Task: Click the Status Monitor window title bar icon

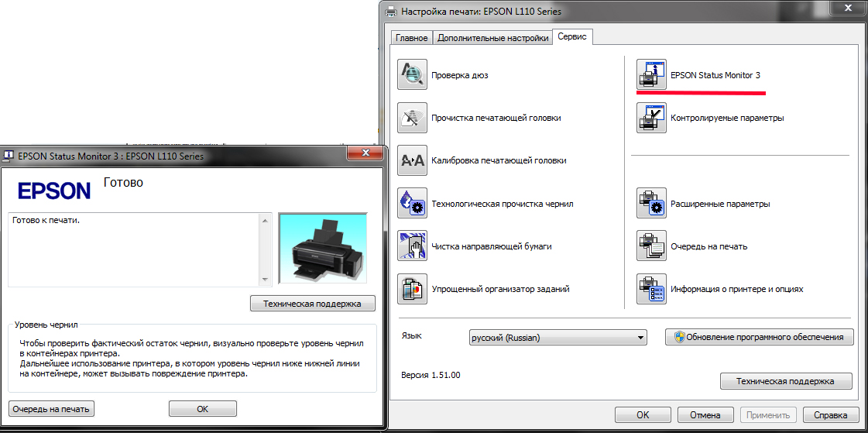Action: pyautogui.click(x=9, y=156)
